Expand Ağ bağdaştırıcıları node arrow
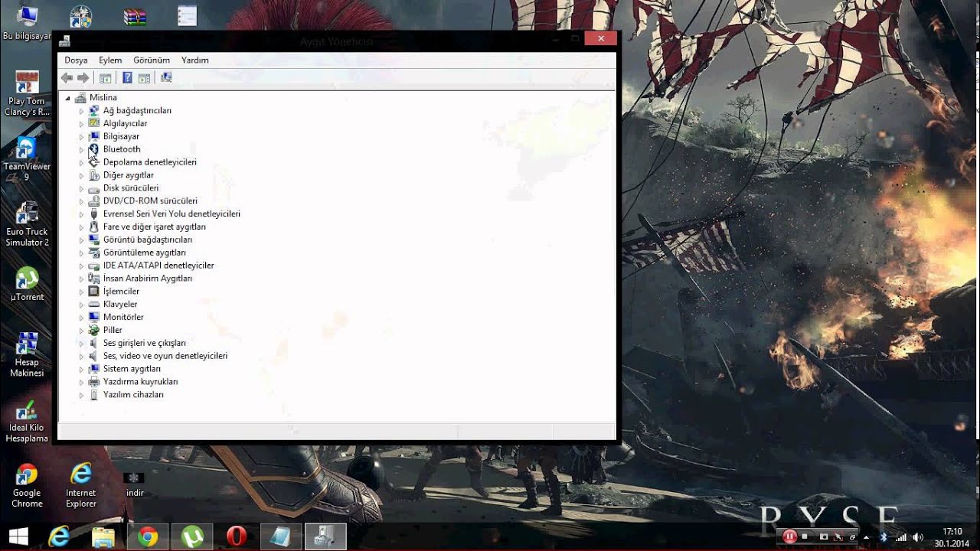The image size is (980, 551). pos(81,111)
